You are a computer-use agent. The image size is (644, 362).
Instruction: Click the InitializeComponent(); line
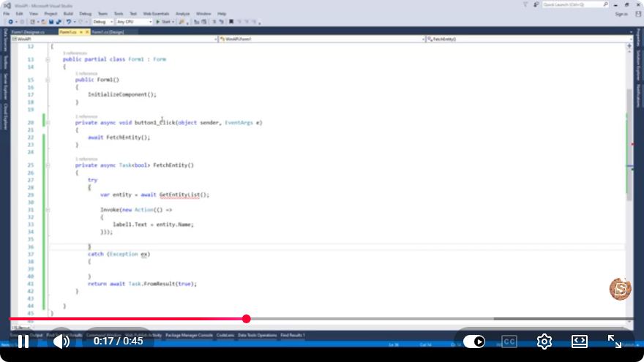click(122, 94)
